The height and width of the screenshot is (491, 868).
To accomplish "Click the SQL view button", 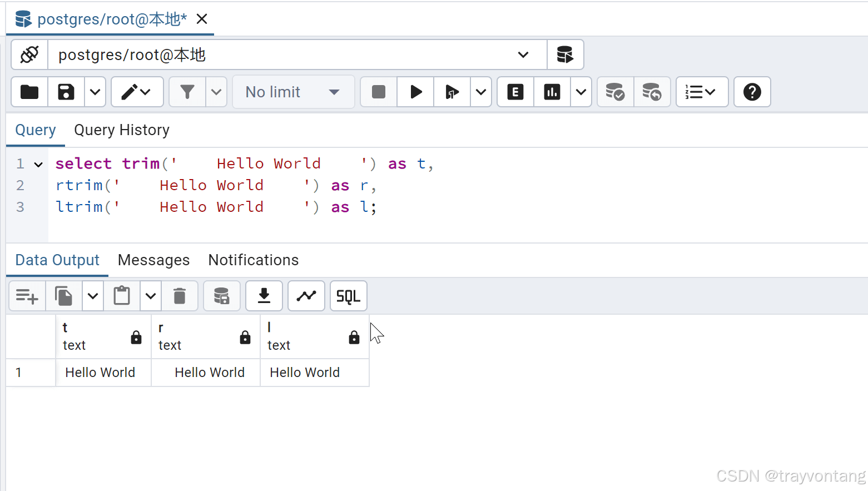I will (x=349, y=296).
